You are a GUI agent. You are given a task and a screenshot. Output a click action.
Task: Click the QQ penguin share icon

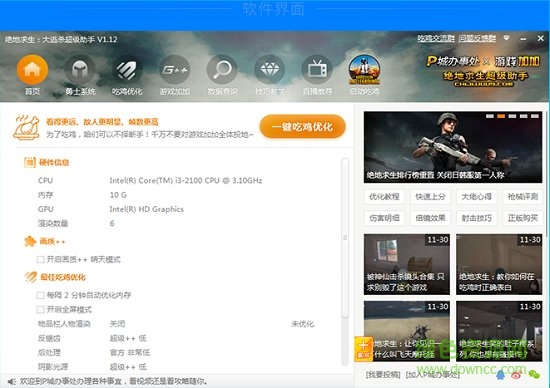pyautogui.click(x=501, y=375)
